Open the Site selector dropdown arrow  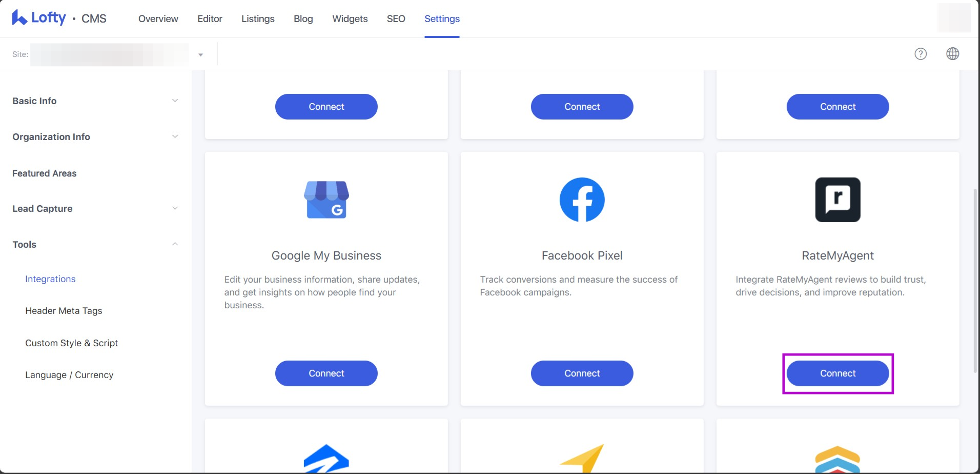(200, 55)
